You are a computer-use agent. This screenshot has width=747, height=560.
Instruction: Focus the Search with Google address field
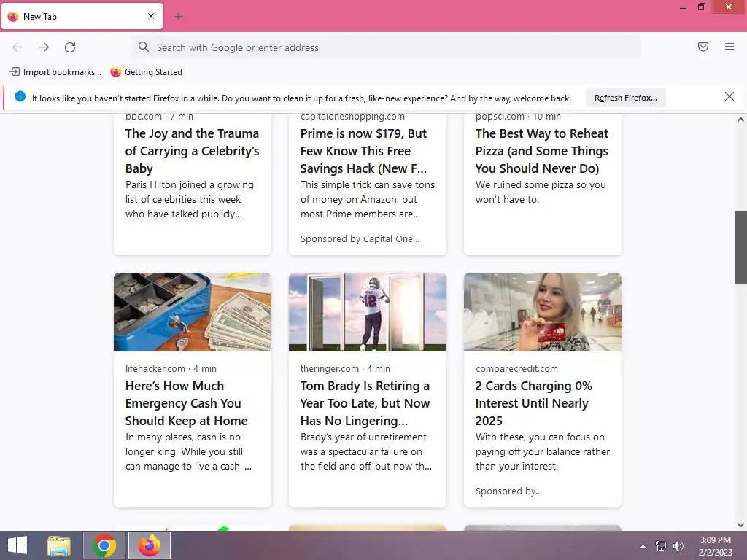(387, 47)
